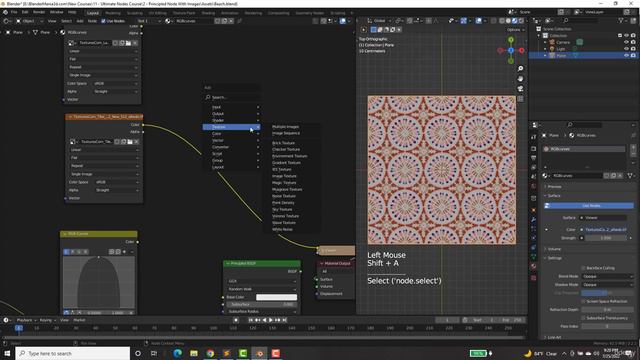Collapse the Settings panel

coord(554,258)
